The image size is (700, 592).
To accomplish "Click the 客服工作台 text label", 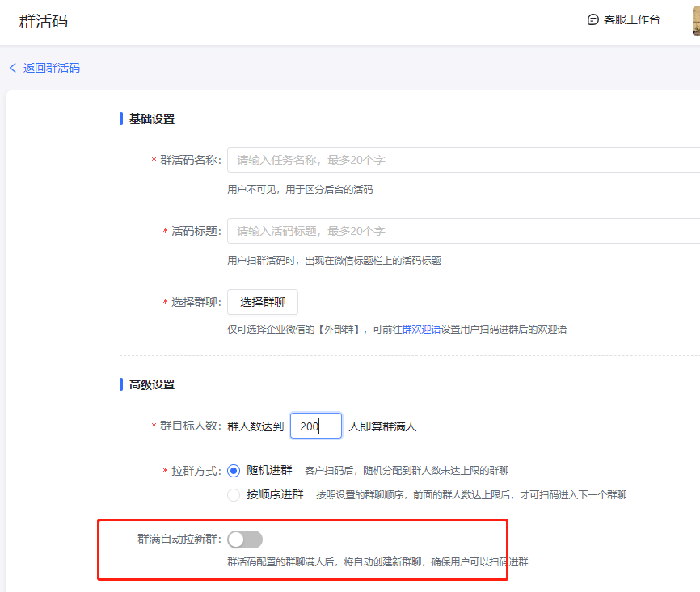I will click(631, 19).
